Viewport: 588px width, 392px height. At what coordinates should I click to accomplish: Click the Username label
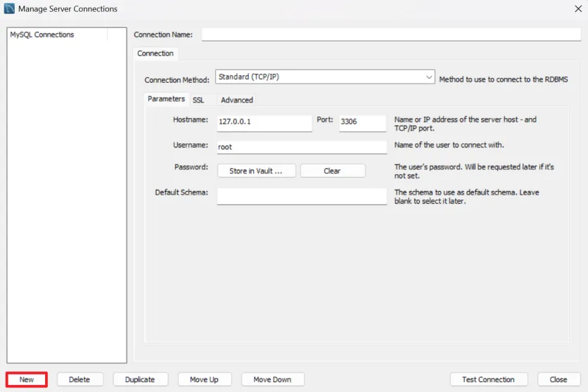(191, 145)
